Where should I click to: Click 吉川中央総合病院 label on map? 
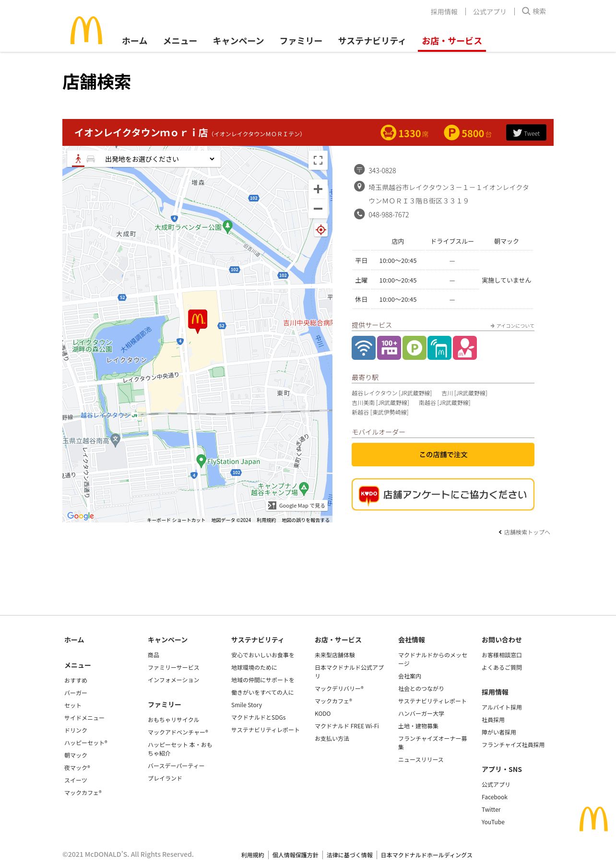(308, 323)
